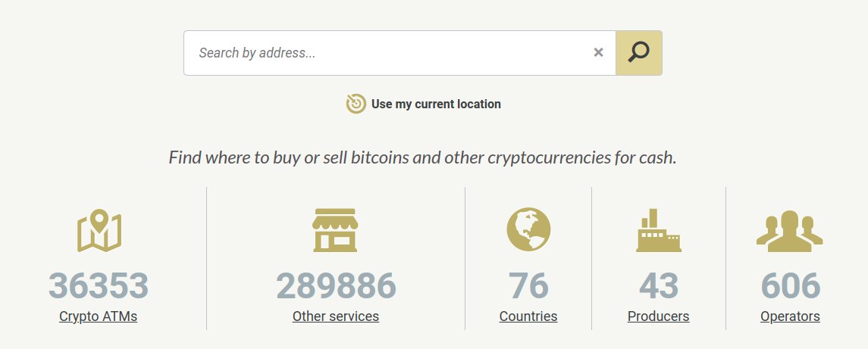Click the people group Operators icon

[x=790, y=231]
